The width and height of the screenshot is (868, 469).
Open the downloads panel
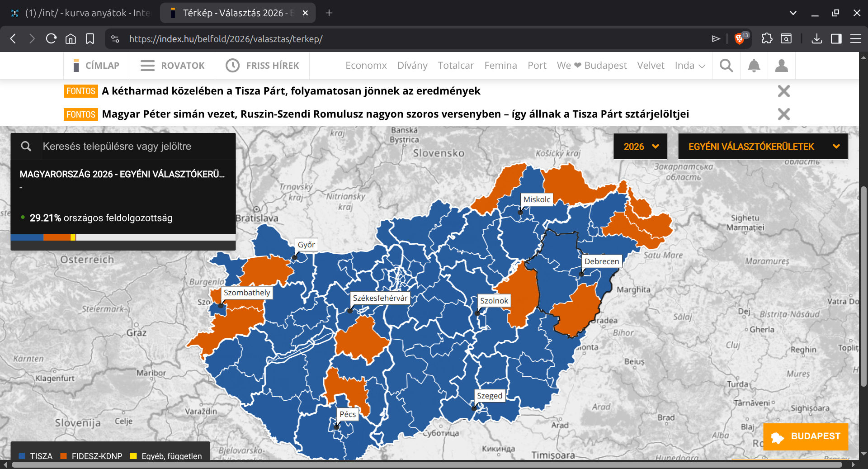[816, 39]
